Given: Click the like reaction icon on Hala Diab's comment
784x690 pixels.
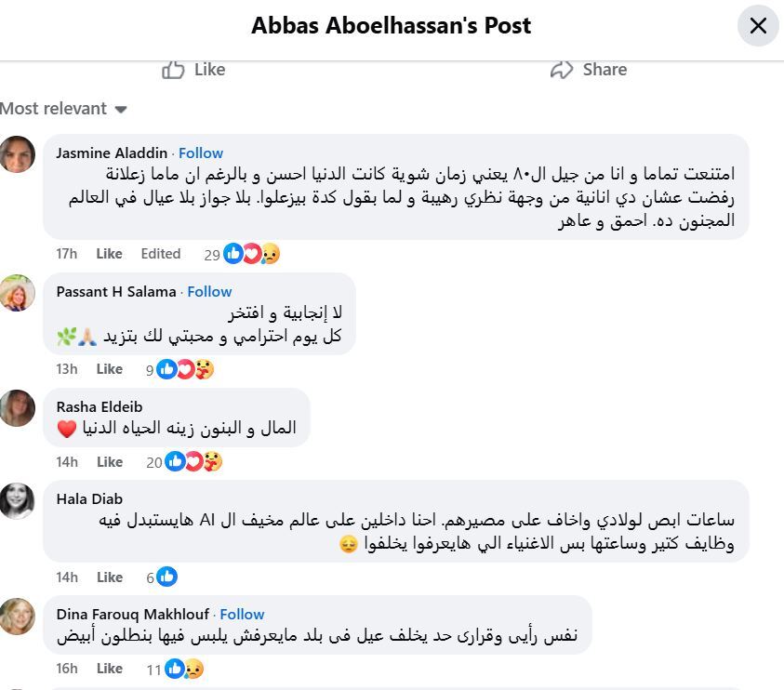Looking at the screenshot, I should (167, 577).
